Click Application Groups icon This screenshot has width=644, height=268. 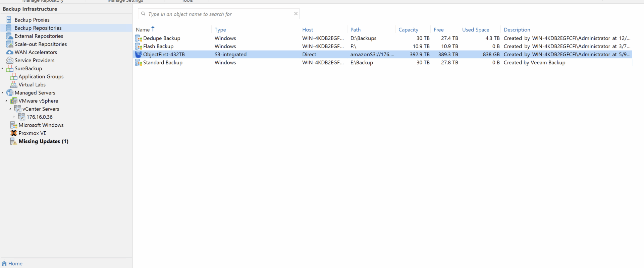[14, 76]
